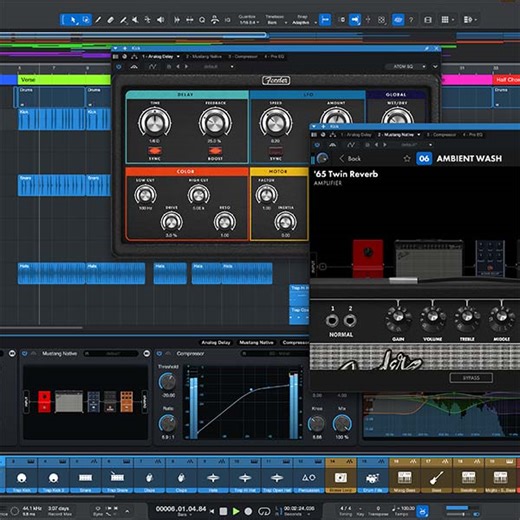The height and width of the screenshot is (520, 520).
Task: Favorite the Ambient Wash preset star
Action: [407, 159]
